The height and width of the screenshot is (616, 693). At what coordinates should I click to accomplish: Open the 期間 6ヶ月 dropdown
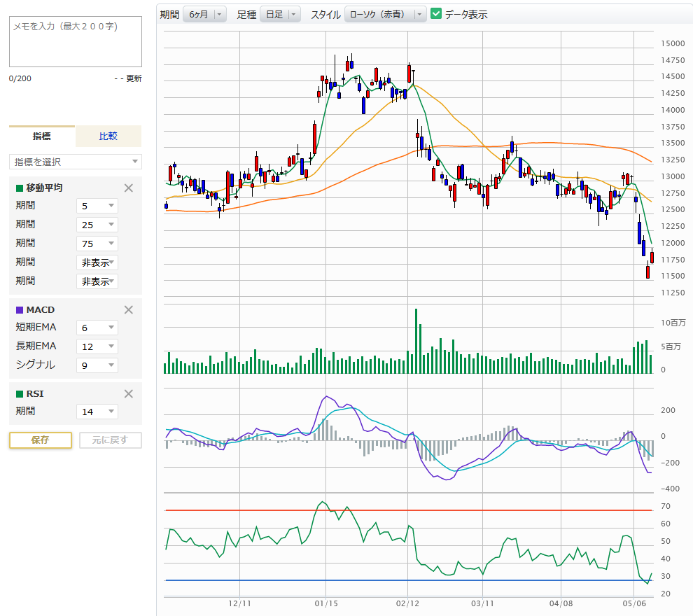pyautogui.click(x=204, y=14)
